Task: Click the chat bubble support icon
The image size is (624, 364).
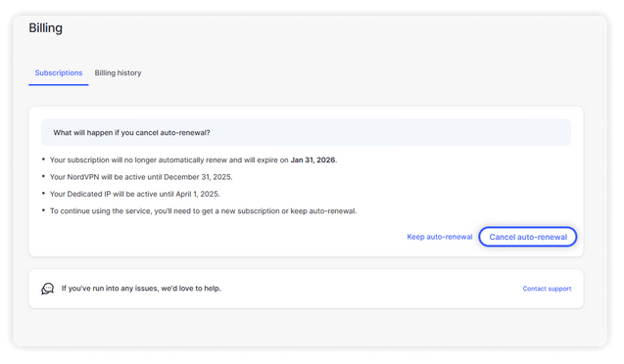Action: (x=47, y=289)
